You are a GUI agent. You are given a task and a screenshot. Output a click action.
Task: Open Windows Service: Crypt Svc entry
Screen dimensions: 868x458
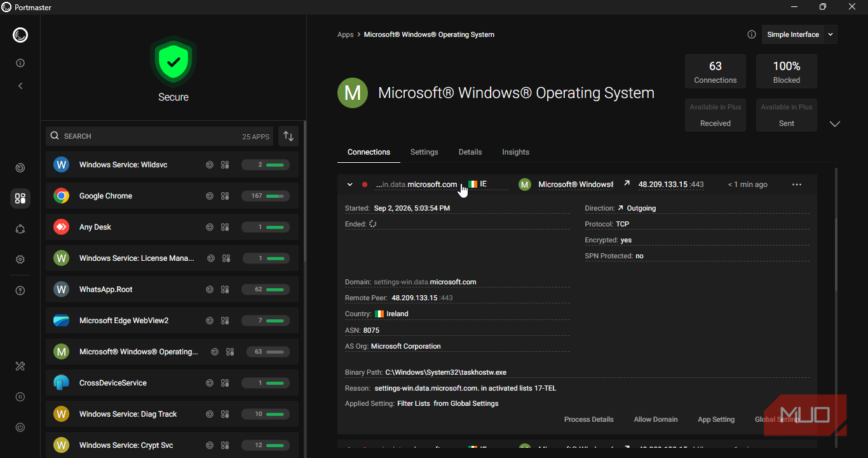[172, 445]
